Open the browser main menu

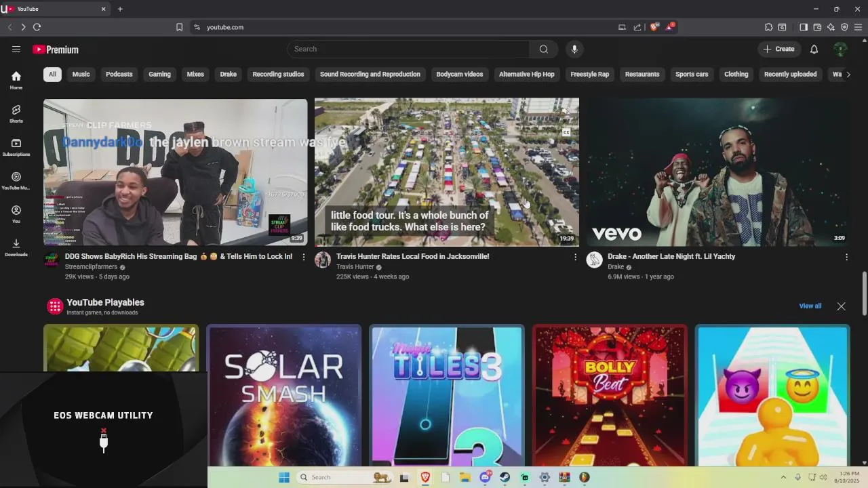[x=859, y=27]
